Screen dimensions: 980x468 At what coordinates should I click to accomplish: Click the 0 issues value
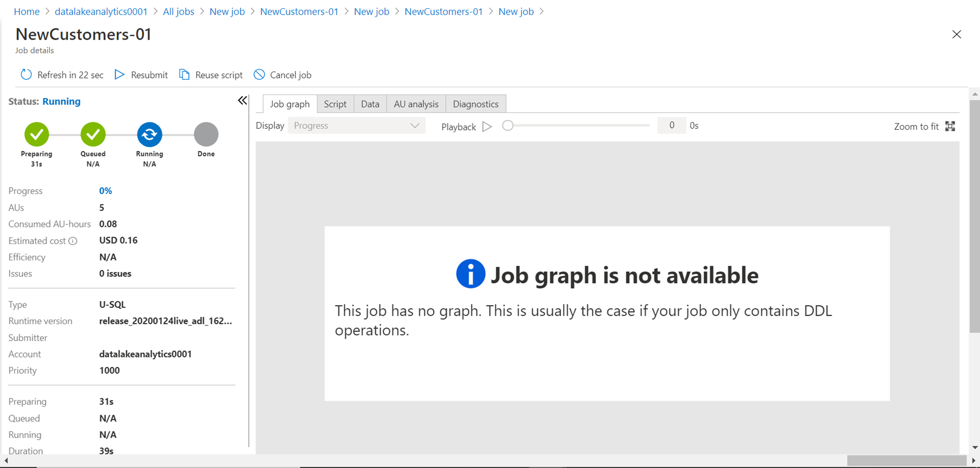[115, 273]
